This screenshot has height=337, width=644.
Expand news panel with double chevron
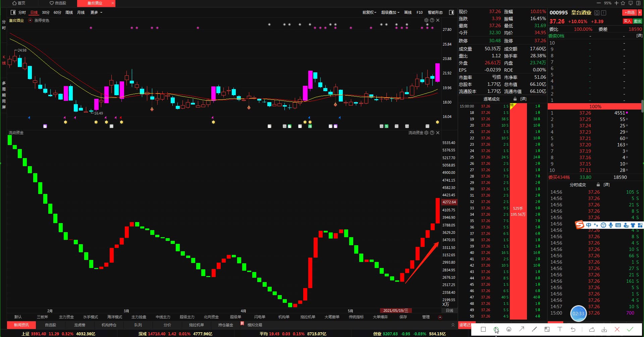tap(453, 325)
